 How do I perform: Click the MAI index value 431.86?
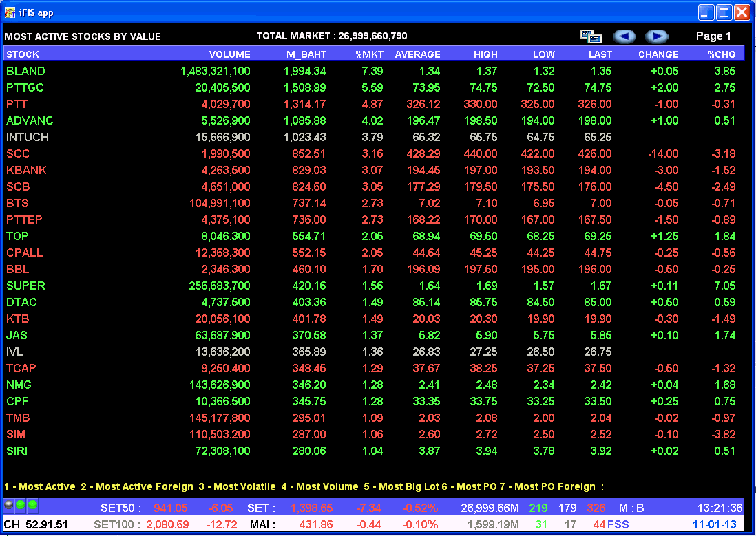[x=316, y=524]
